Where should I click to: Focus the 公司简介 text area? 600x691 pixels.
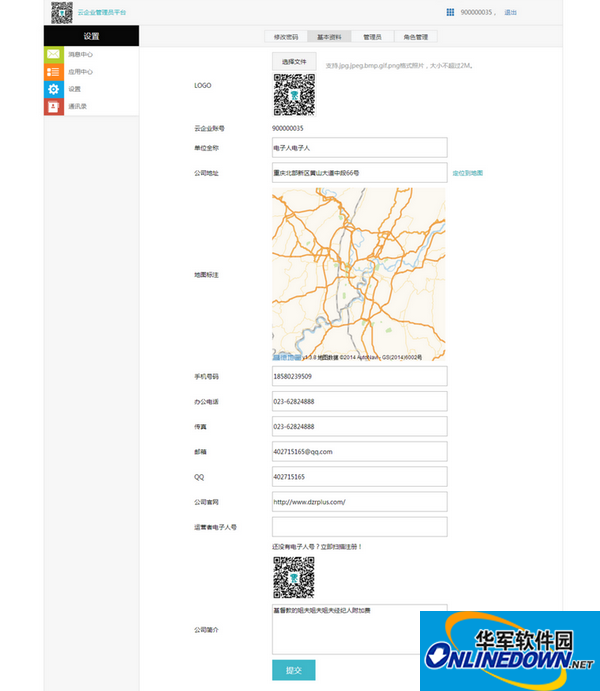[x=359, y=629]
